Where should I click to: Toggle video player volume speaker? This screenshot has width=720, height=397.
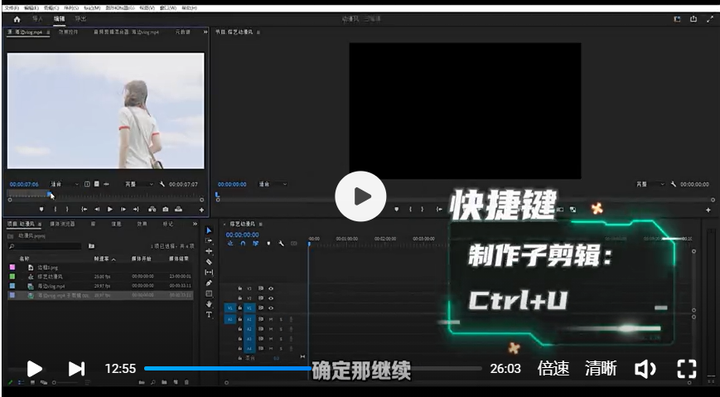tap(645, 369)
